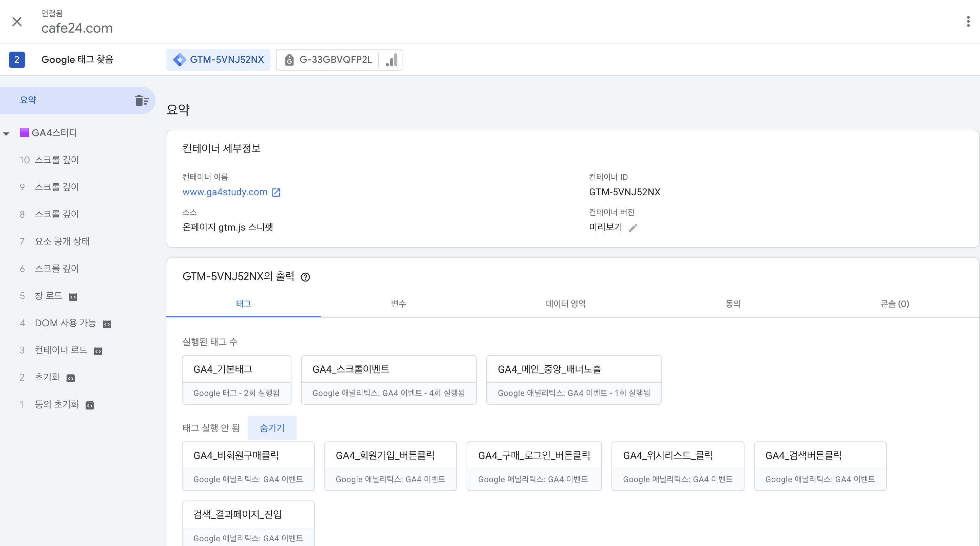Click the clear events trash icon

click(x=142, y=101)
